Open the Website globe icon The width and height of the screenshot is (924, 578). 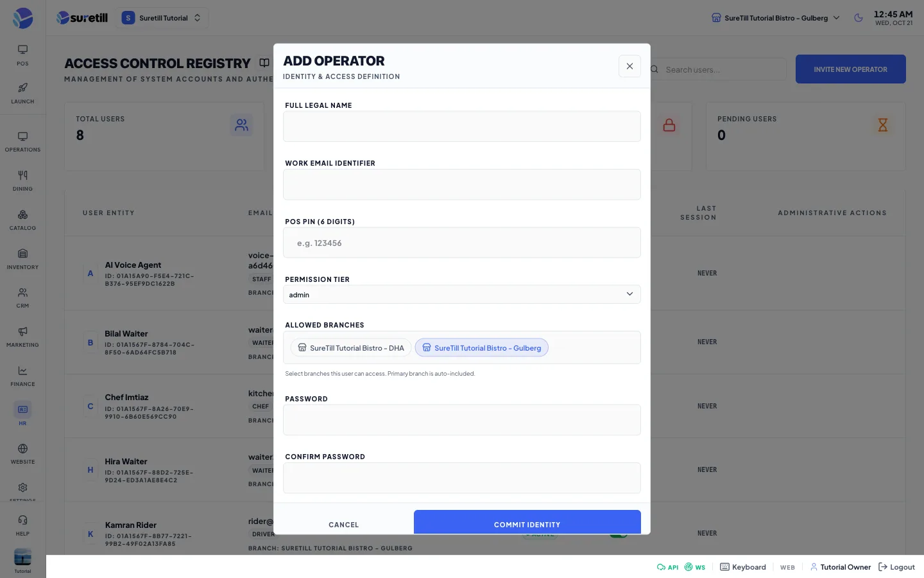(x=22, y=454)
